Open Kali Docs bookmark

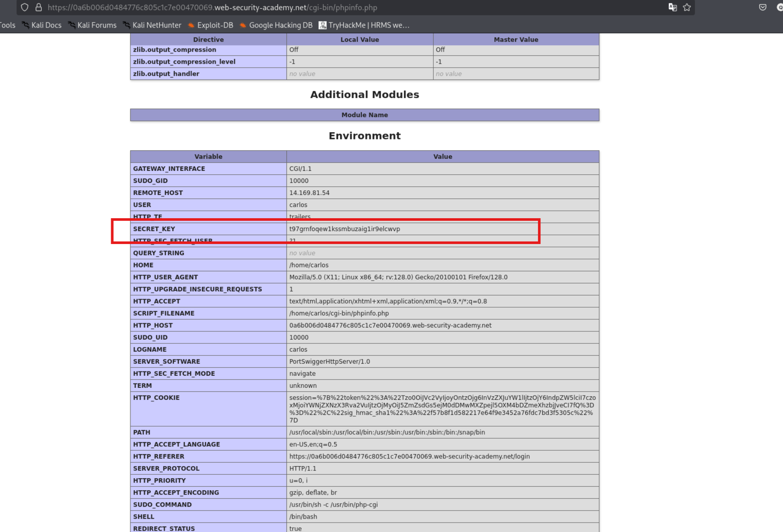(x=42, y=25)
